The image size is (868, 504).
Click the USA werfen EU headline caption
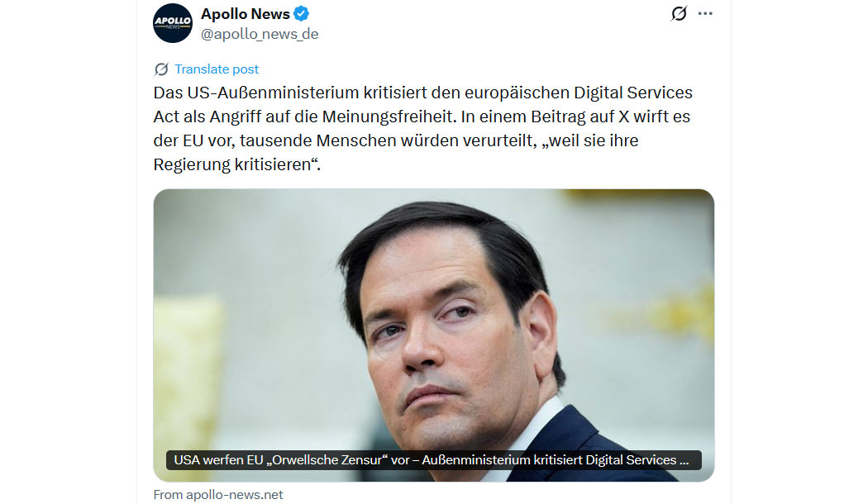pyautogui.click(x=433, y=459)
